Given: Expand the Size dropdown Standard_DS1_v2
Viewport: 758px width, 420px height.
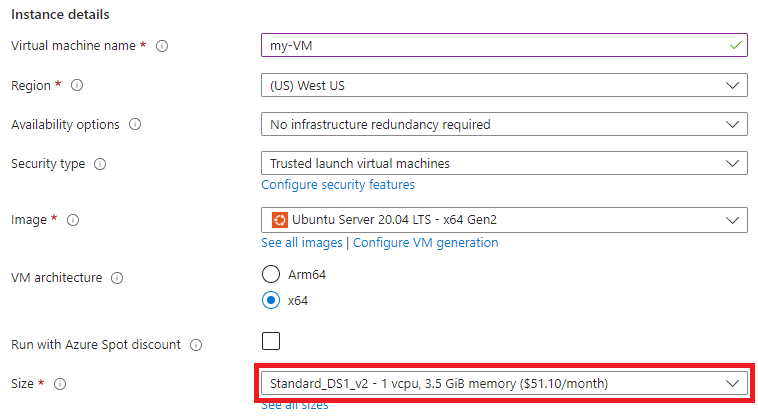Looking at the screenshot, I should [x=504, y=383].
